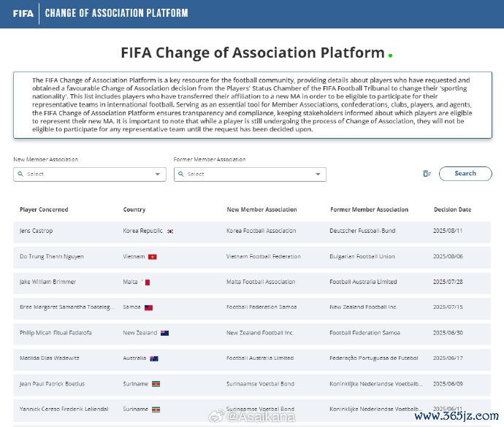This screenshot has width=504, height=427.
Task: Expand the Former Member Association dropdown arrow
Action: [x=318, y=174]
